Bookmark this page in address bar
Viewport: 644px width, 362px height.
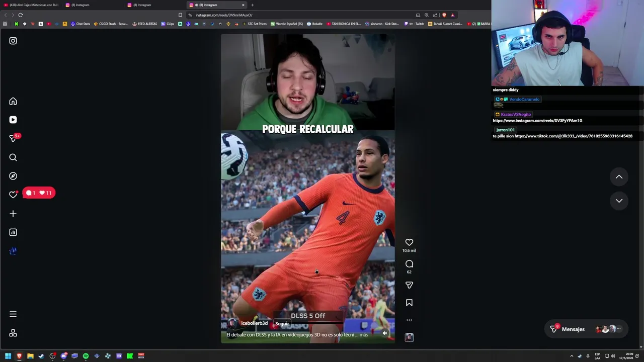[x=180, y=15]
